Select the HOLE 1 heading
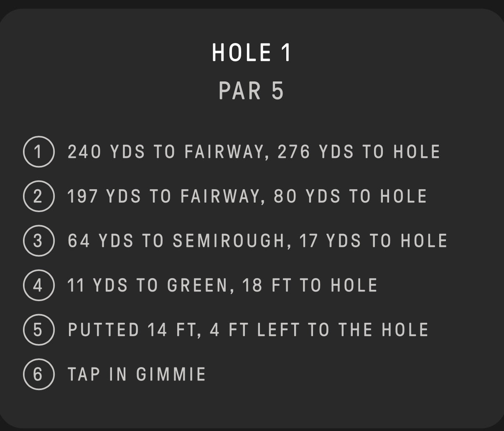The width and height of the screenshot is (504, 431). tap(252, 53)
